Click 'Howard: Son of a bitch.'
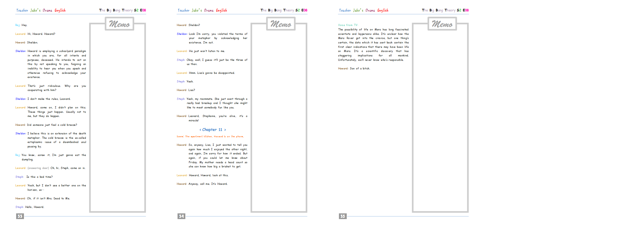 354,69
